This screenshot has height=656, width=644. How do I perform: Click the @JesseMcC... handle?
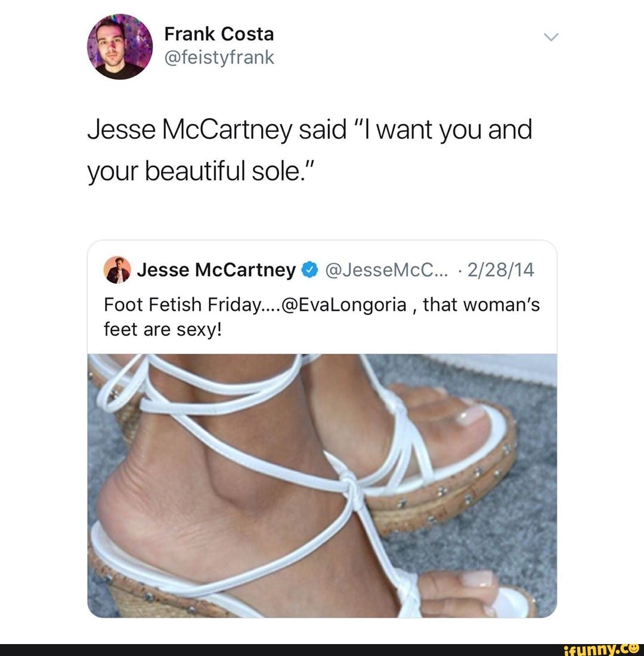386,270
